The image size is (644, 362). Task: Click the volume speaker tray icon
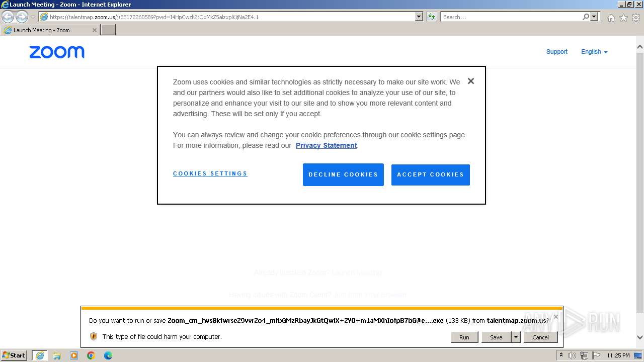[572, 355]
